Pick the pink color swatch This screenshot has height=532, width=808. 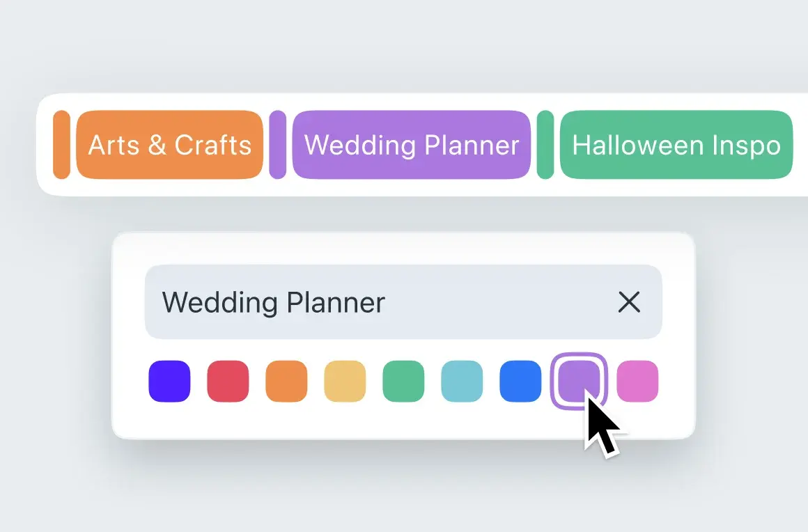[637, 381]
